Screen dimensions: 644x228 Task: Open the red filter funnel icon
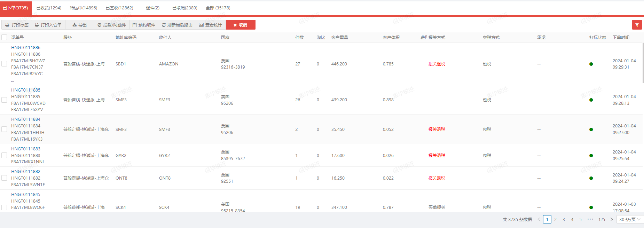pyautogui.click(x=637, y=25)
